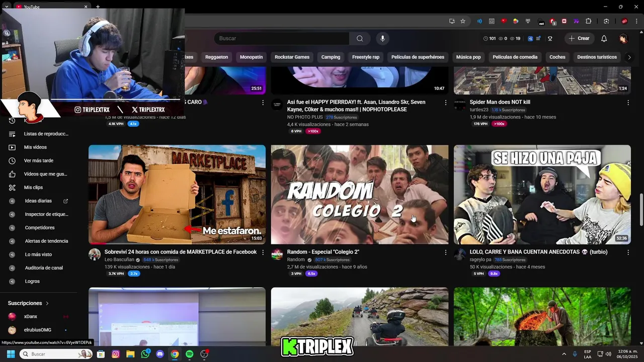This screenshot has height=362, width=644.
Task: Open Listas de reproducción in sidebar
Action: click(x=39, y=134)
